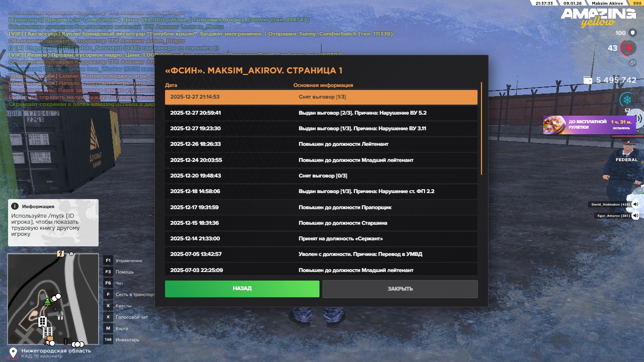
Task: Click the free roulette banner
Action: 589,125
